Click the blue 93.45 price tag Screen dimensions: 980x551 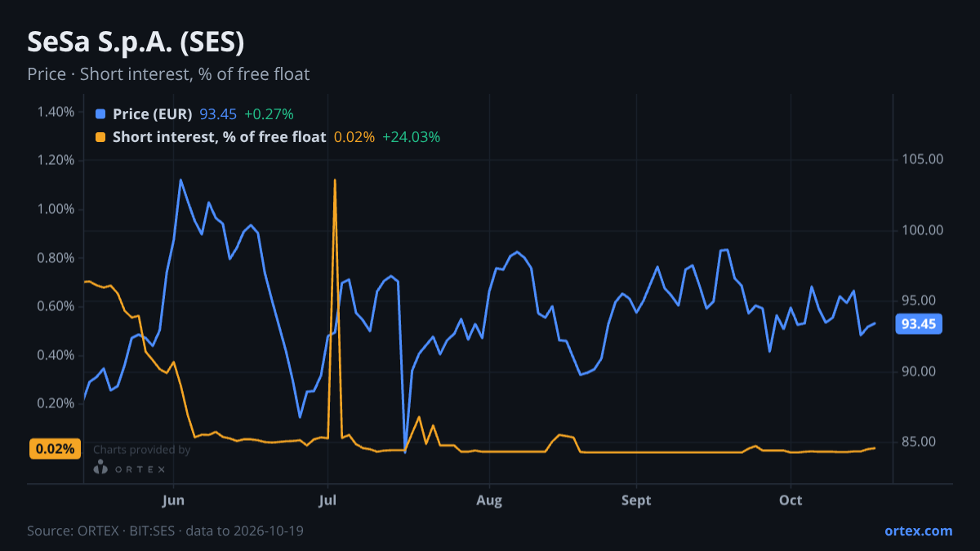[920, 324]
